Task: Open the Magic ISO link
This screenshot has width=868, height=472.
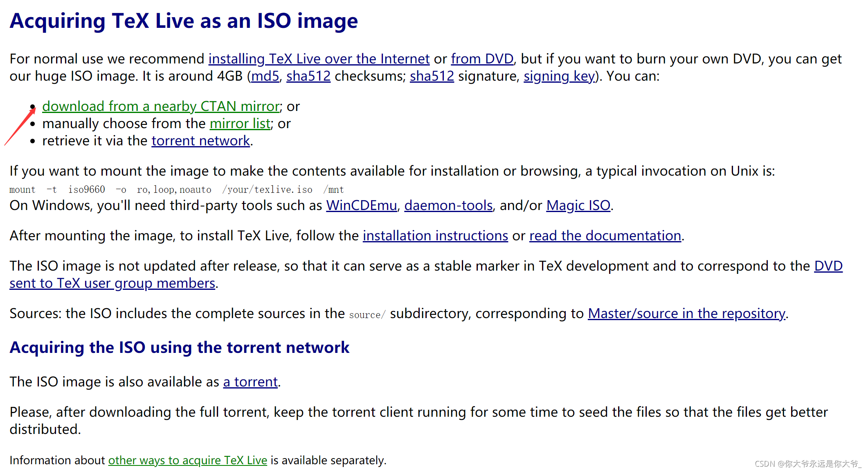Action: click(x=578, y=206)
